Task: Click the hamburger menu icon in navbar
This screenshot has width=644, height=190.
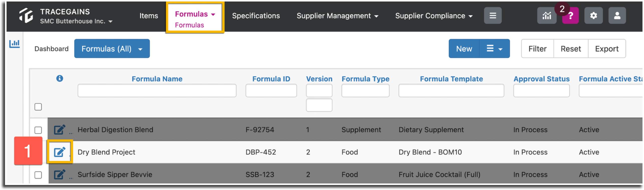Action: click(x=493, y=16)
